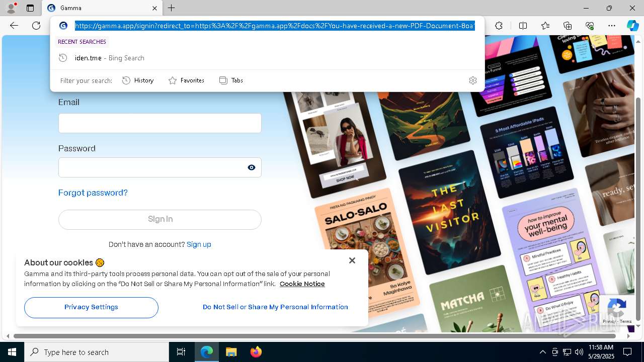Open the volume speaker tray icon
The height and width of the screenshot is (362, 644).
pos(579,352)
